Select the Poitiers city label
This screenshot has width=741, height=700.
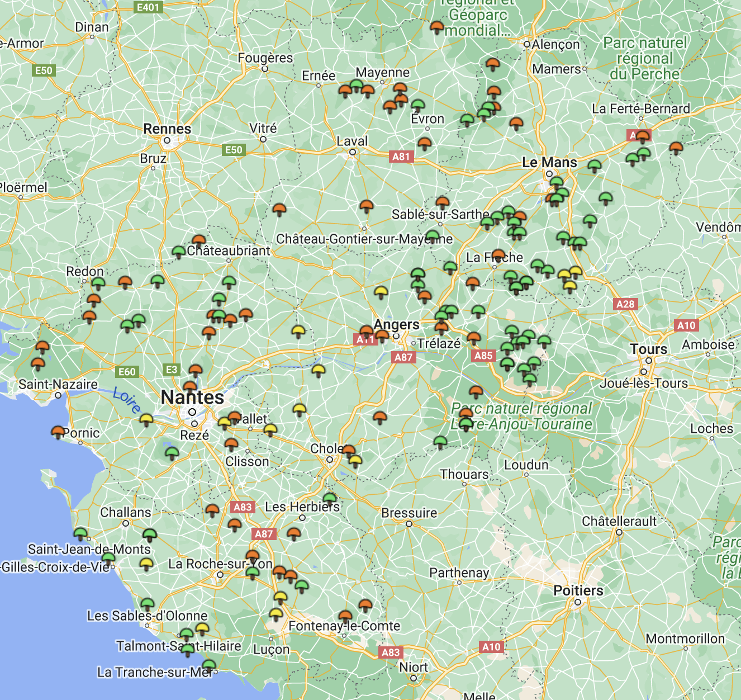(578, 590)
